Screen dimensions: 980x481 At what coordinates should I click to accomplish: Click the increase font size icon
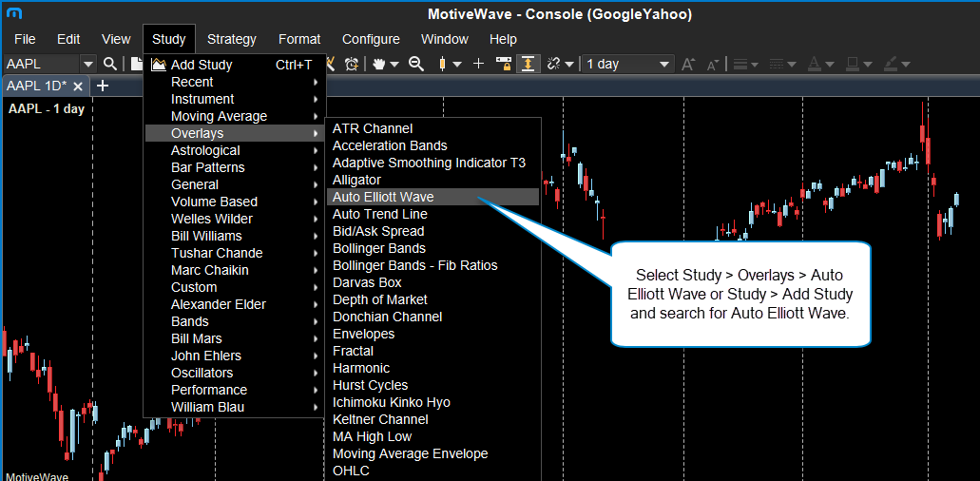pos(689,64)
